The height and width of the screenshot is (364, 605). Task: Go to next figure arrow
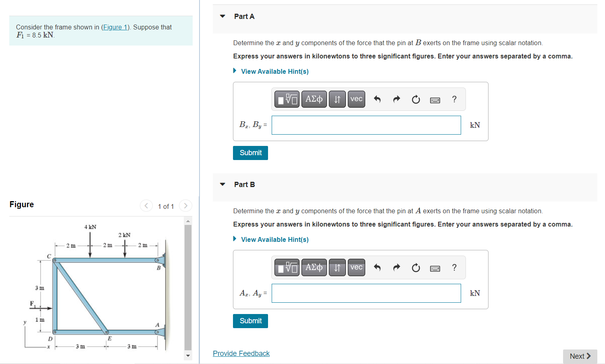[x=185, y=206]
